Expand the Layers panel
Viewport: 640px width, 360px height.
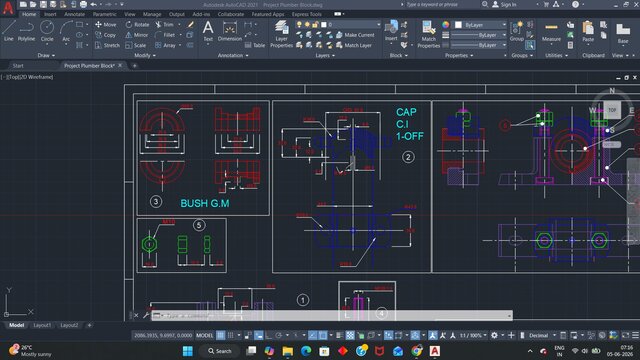[325, 55]
